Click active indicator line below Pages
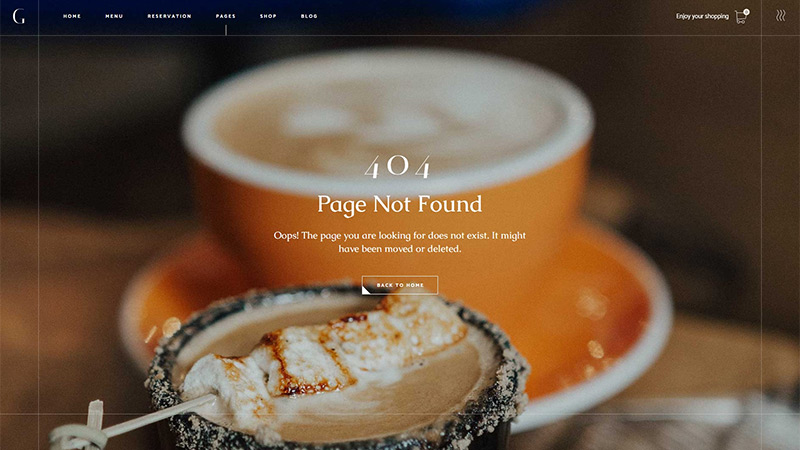 click(226, 30)
